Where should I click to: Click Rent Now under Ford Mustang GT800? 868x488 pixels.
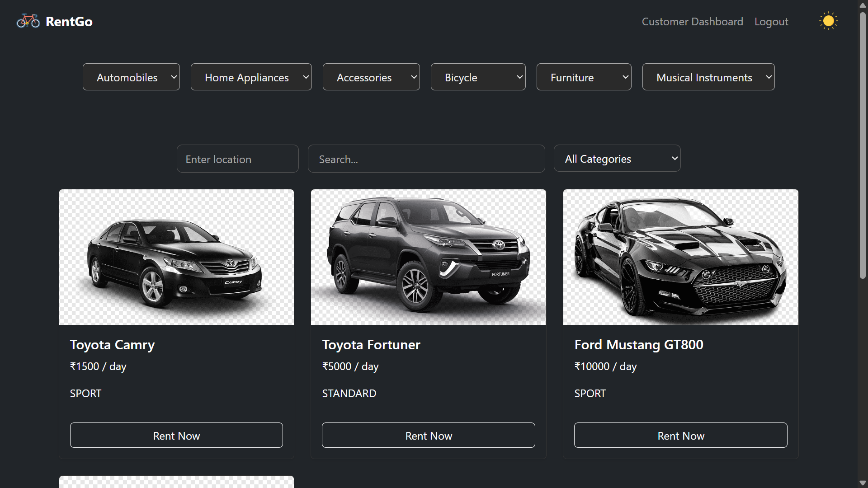click(x=680, y=436)
